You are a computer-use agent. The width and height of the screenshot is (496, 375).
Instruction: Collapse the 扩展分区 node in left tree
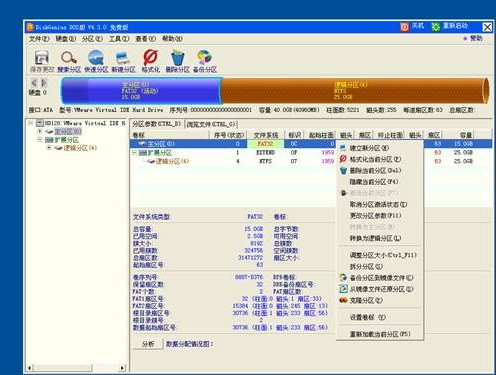(x=40, y=139)
